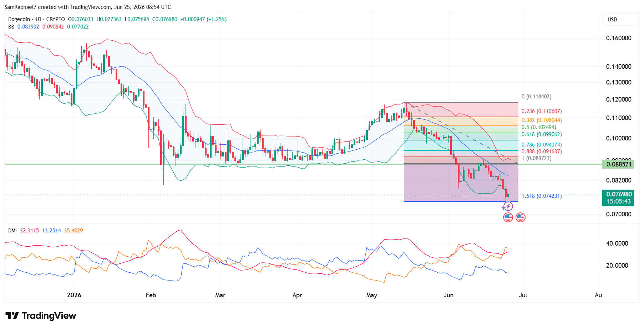The image size is (644, 329).
Task: Click the Jul time axis label
Action: (523, 295)
